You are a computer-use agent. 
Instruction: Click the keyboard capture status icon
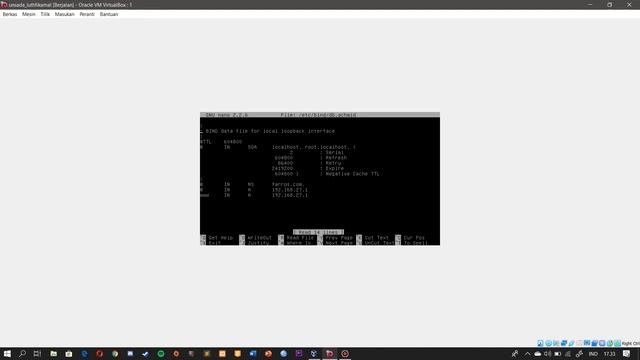coord(618,343)
